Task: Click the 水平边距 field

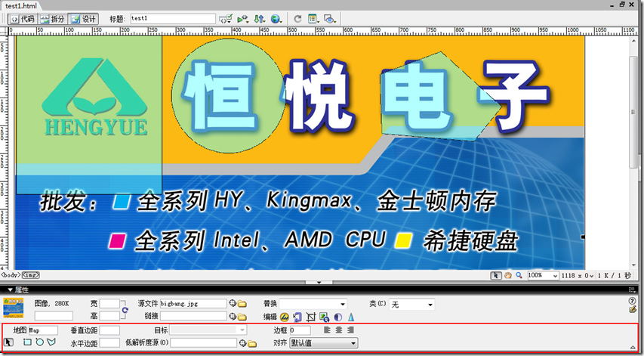Action: [109, 343]
